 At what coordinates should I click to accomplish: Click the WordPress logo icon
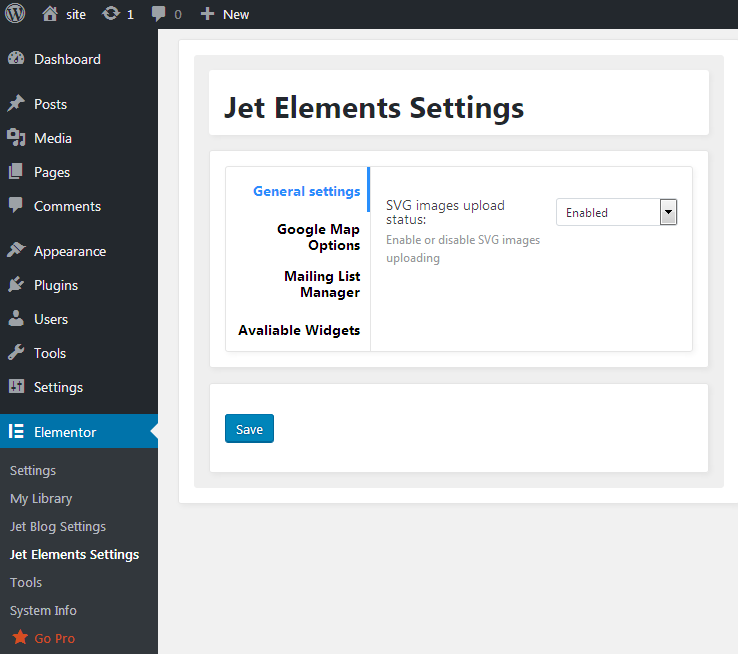click(x=15, y=14)
